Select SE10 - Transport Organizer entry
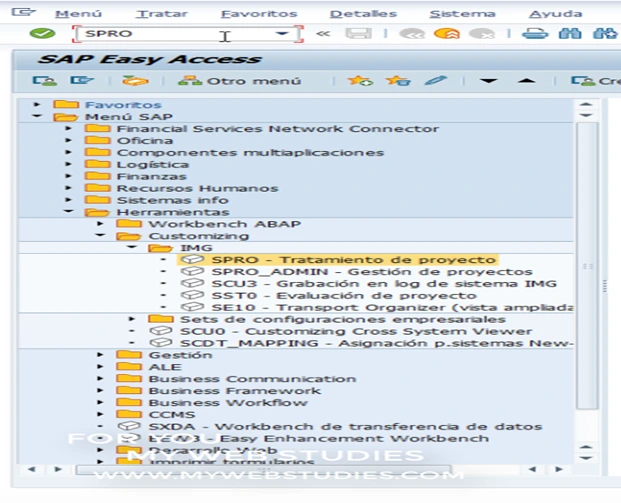The height and width of the screenshot is (503, 621). click(x=392, y=307)
